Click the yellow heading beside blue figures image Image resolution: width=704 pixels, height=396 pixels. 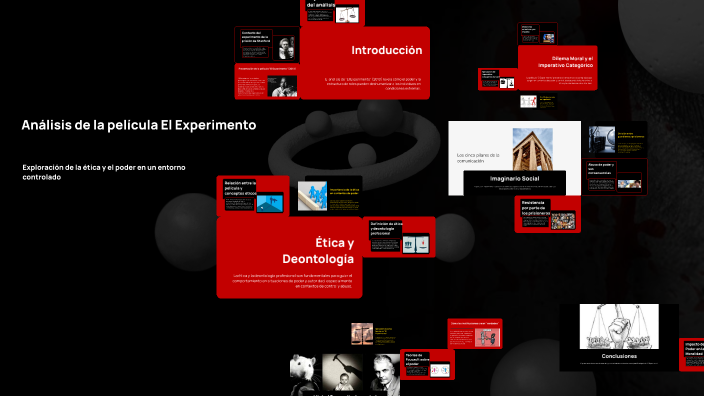(x=344, y=191)
